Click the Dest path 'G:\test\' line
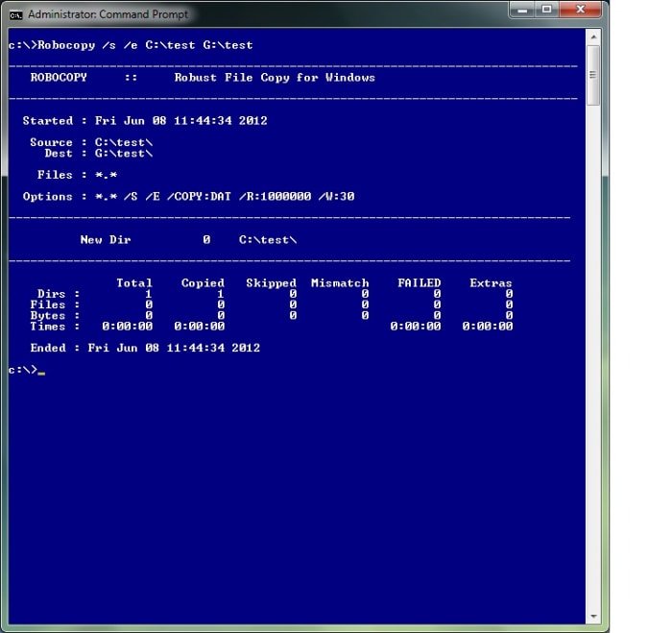This screenshot has width=672, height=633. 99,154
